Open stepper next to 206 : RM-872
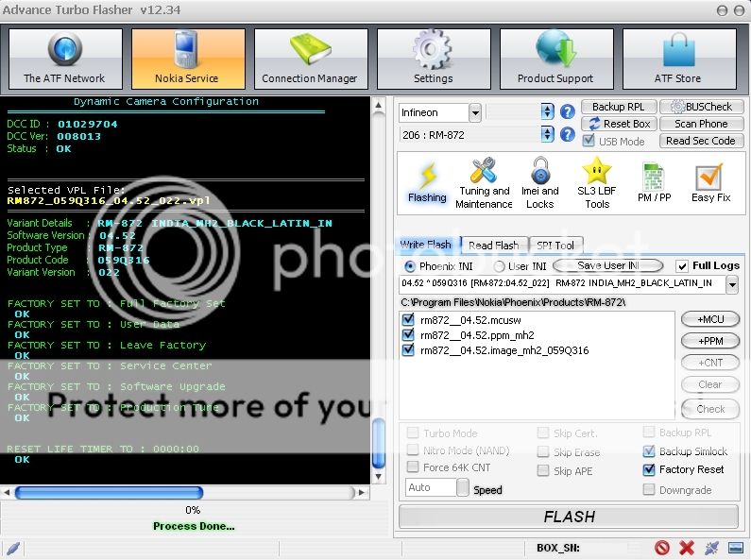Screen dimensions: 751x560 pos(548,134)
